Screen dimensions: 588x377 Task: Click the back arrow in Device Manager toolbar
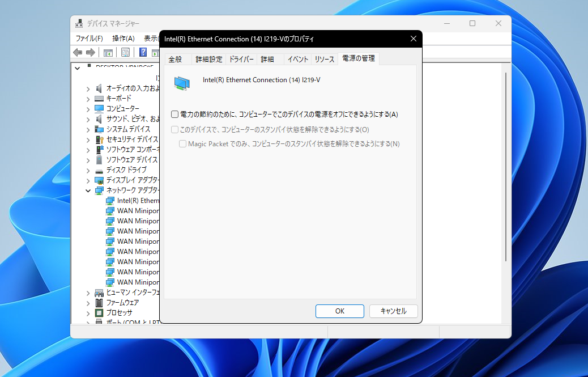pyautogui.click(x=78, y=53)
